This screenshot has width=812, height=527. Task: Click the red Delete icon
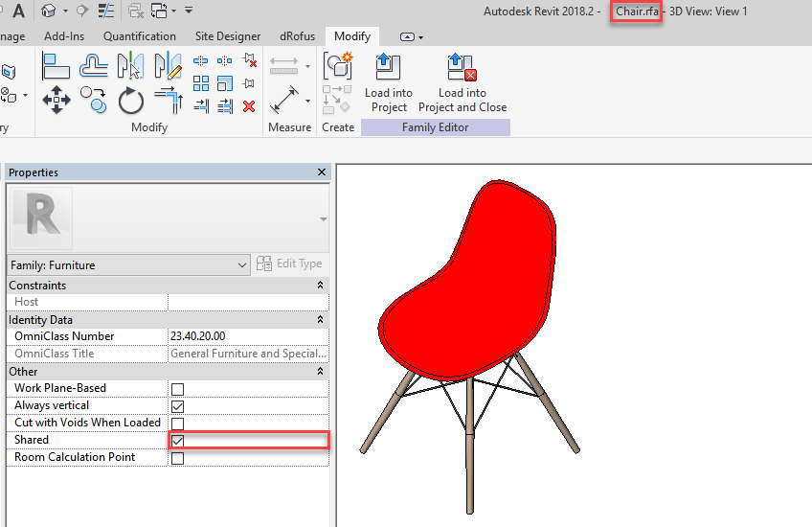(x=249, y=106)
